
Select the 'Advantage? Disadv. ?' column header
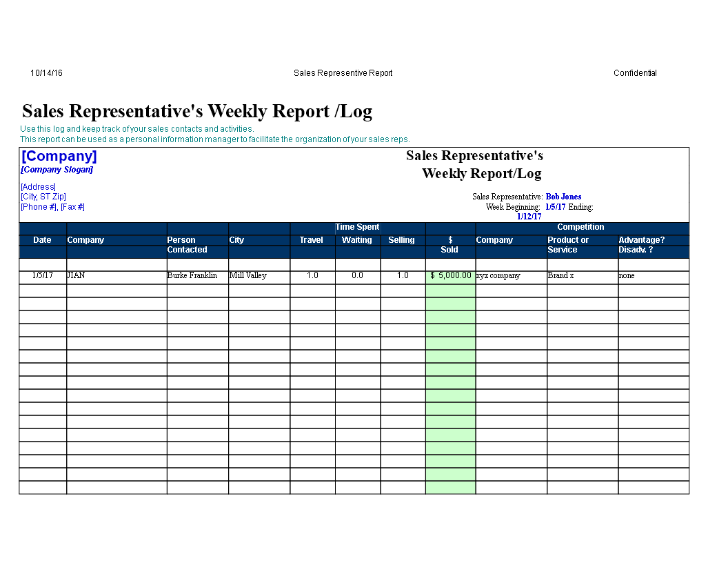[642, 245]
